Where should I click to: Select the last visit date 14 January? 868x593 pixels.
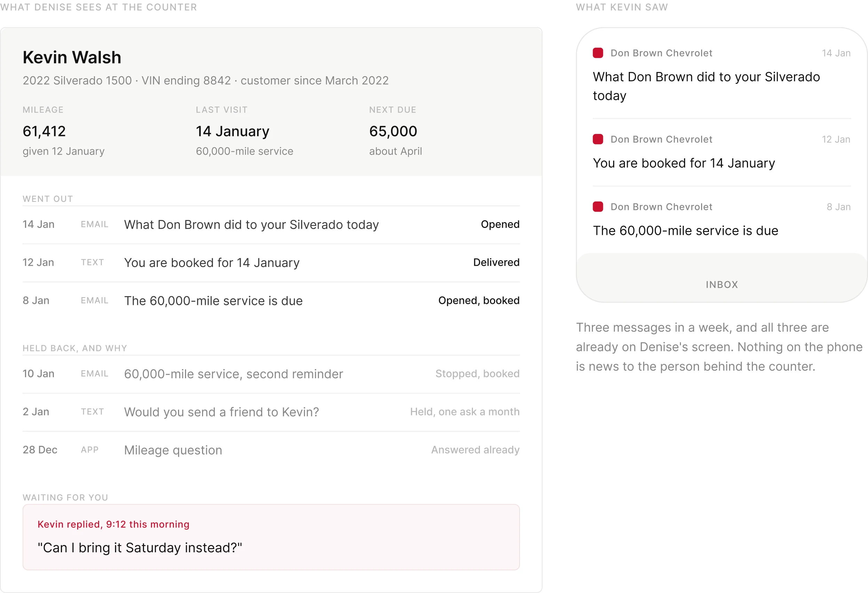(232, 131)
